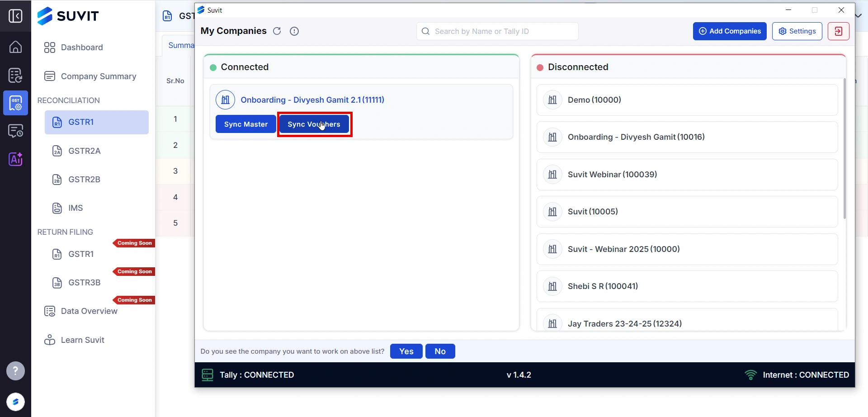Open the accounting document icon in the dark sidebar
Image resolution: width=868 pixels, height=417 pixels.
click(x=15, y=75)
